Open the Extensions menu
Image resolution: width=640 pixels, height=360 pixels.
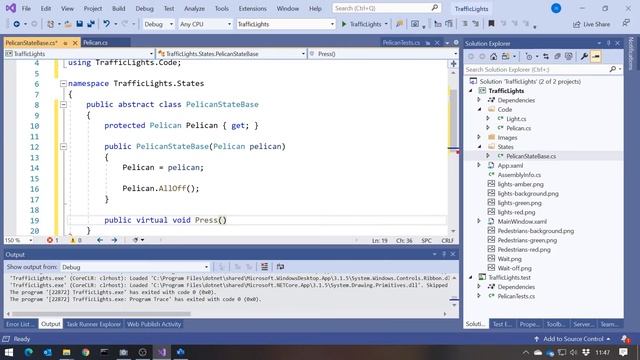(x=252, y=8)
